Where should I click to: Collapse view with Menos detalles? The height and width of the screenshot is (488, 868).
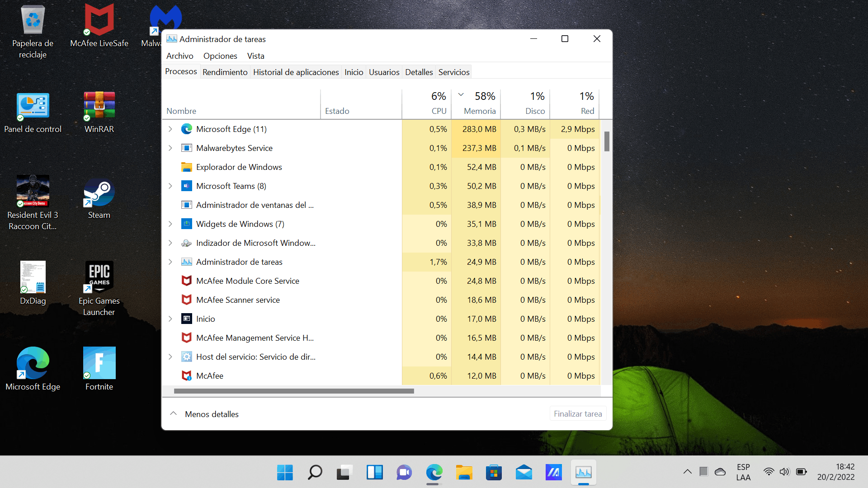(x=205, y=414)
